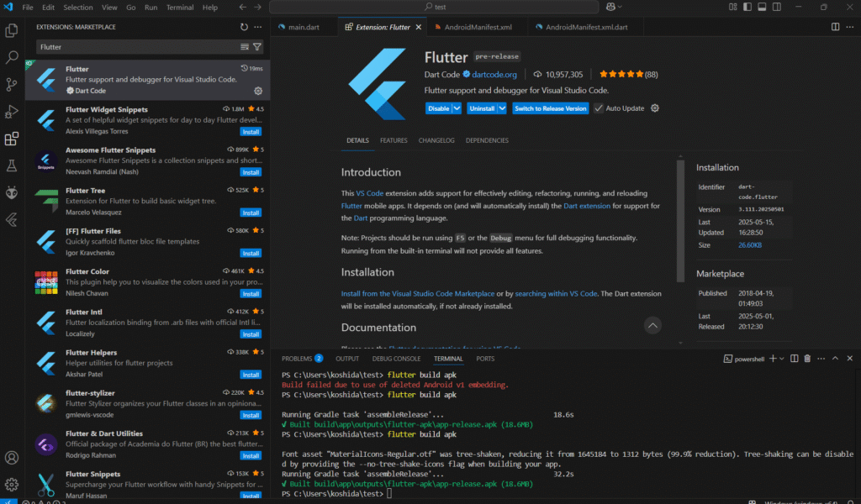Open the Accounts menu icon
This screenshot has height=504, width=861.
[12, 458]
